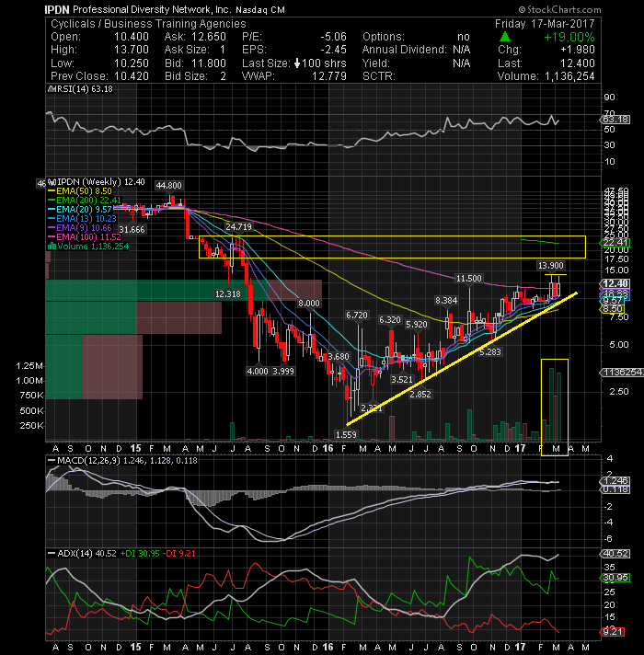This screenshot has height=655, width=644.
Task: Click the 1.559 bottom price label
Action: pyautogui.click(x=346, y=435)
